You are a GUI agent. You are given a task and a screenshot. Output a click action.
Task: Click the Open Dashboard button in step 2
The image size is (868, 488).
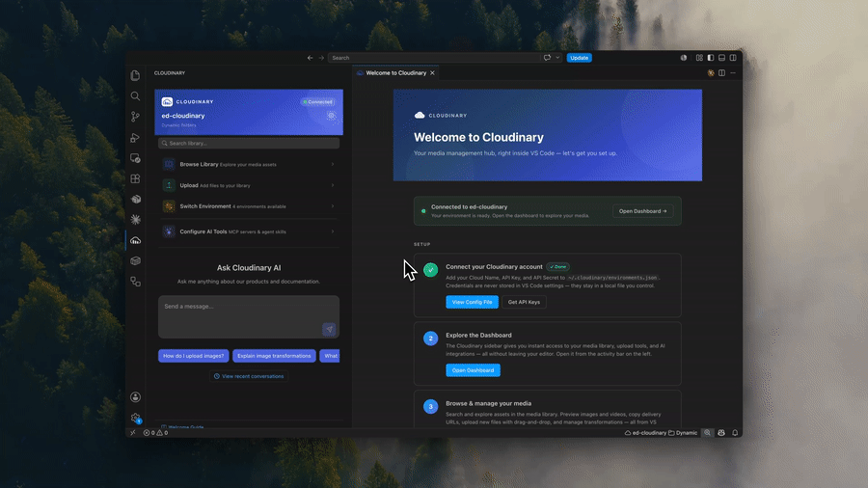[x=473, y=370]
